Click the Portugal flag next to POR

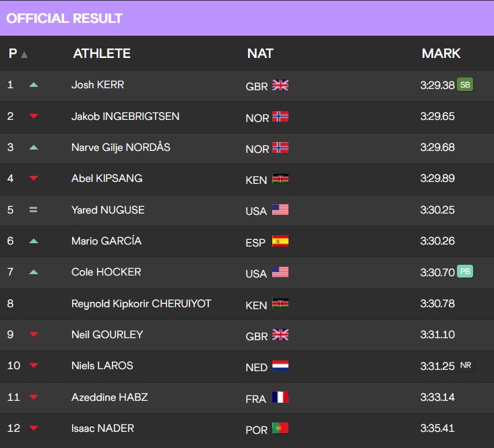pyautogui.click(x=280, y=428)
